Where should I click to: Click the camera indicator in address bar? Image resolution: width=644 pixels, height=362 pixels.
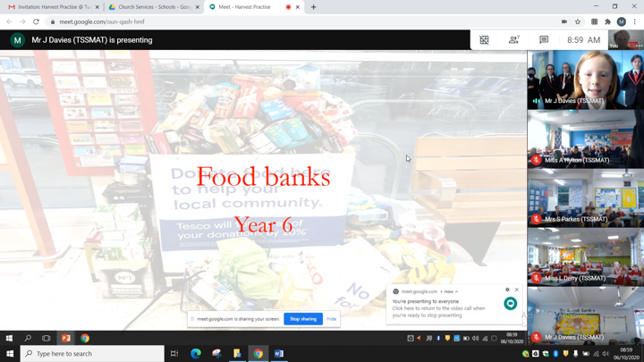564,21
